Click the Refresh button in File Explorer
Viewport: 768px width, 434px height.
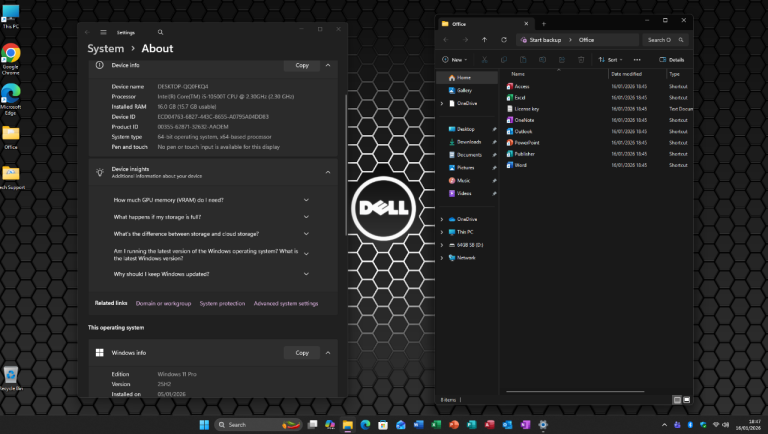point(505,40)
